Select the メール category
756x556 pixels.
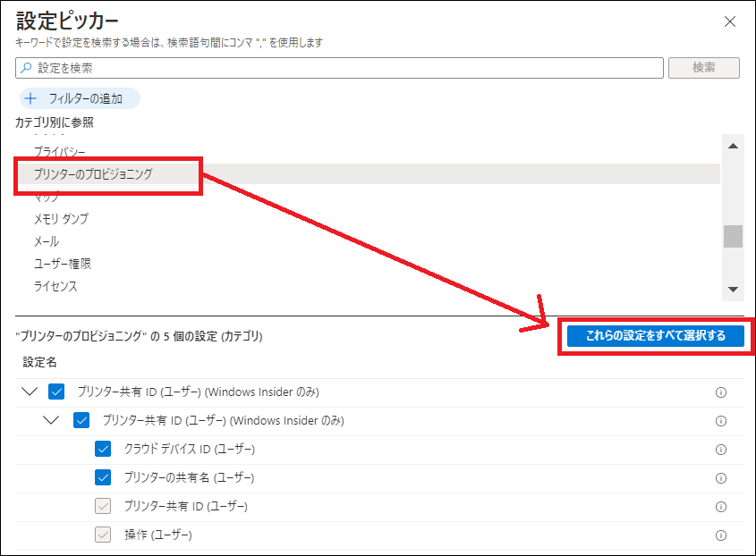[x=47, y=241]
